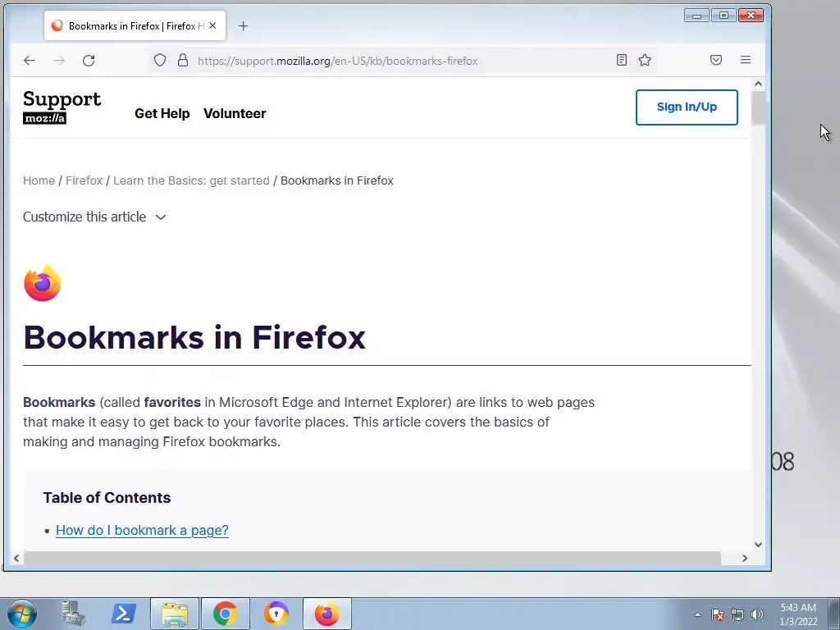The width and height of the screenshot is (840, 630).
Task: Open the Firefox breadcrumb link
Action: click(x=84, y=180)
